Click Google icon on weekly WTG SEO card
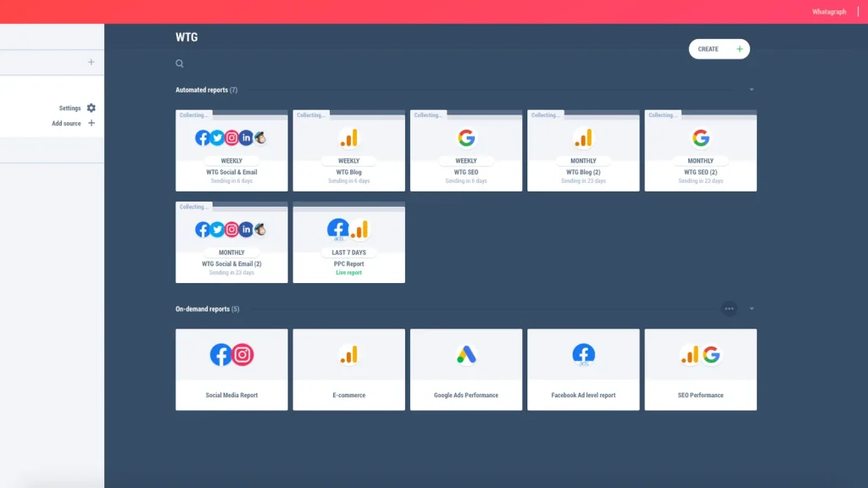The height and width of the screenshot is (488, 868). 466,138
